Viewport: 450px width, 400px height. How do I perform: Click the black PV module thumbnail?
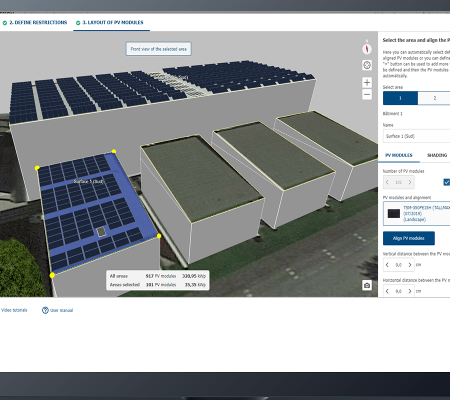pos(394,213)
